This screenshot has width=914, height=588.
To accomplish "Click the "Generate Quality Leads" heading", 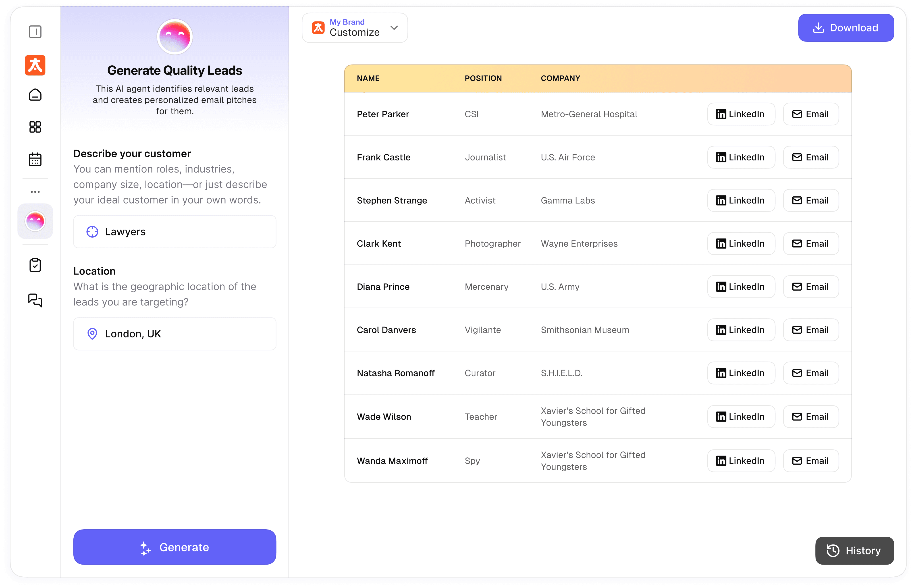I will coord(174,71).
